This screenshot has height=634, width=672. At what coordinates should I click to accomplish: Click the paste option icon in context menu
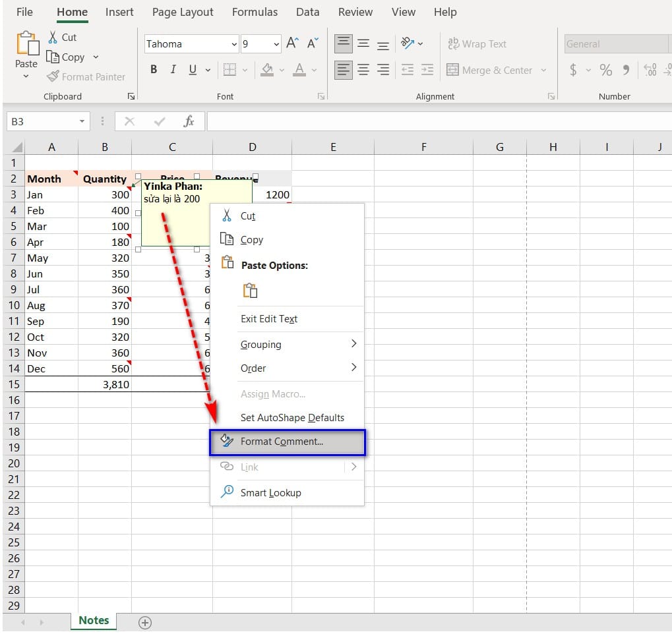pos(251,291)
